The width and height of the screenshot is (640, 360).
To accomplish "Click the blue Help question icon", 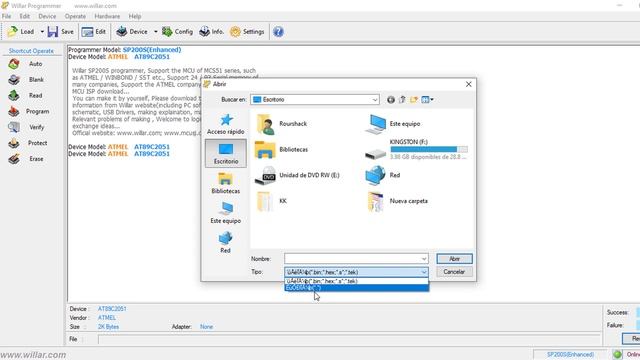I will pos(278,31).
